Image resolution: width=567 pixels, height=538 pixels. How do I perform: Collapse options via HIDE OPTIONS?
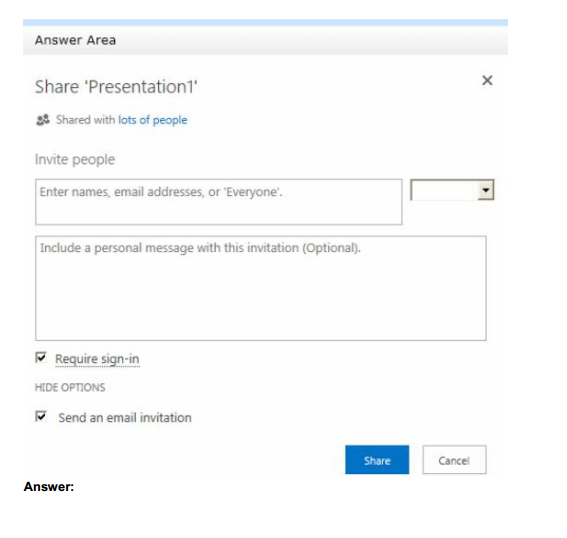coord(70,388)
